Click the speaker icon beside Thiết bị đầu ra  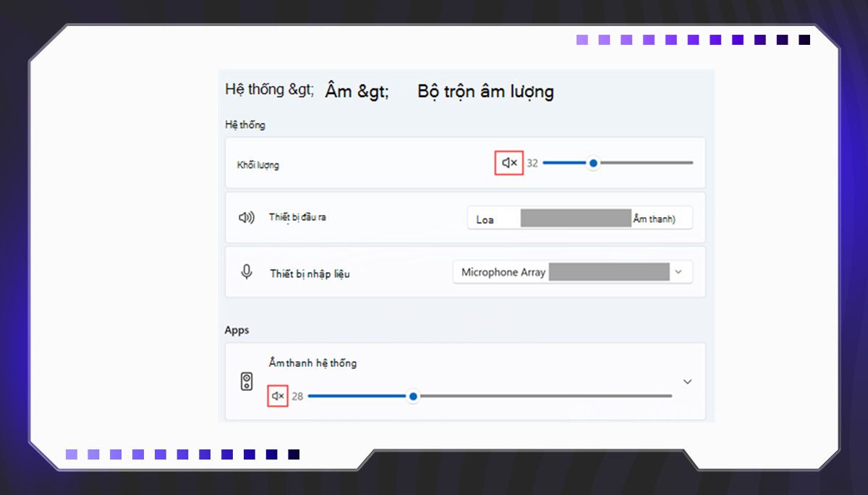247,217
